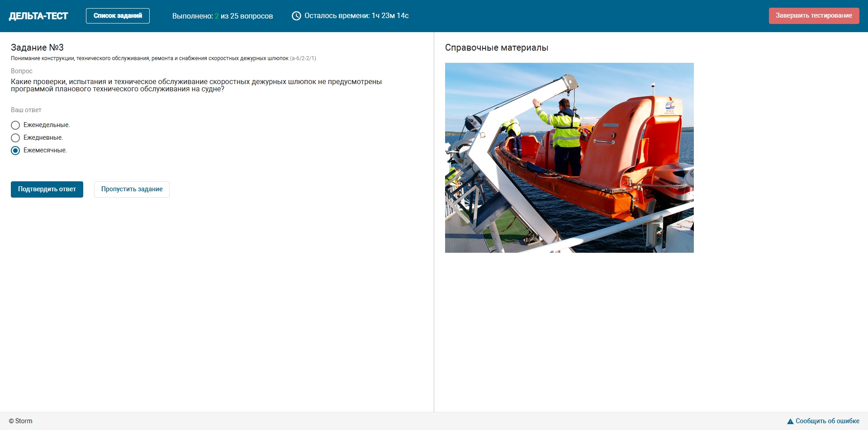Image resolution: width=868 pixels, height=430 pixels.
Task: Click the Осталось времени timer text
Action: tap(356, 16)
